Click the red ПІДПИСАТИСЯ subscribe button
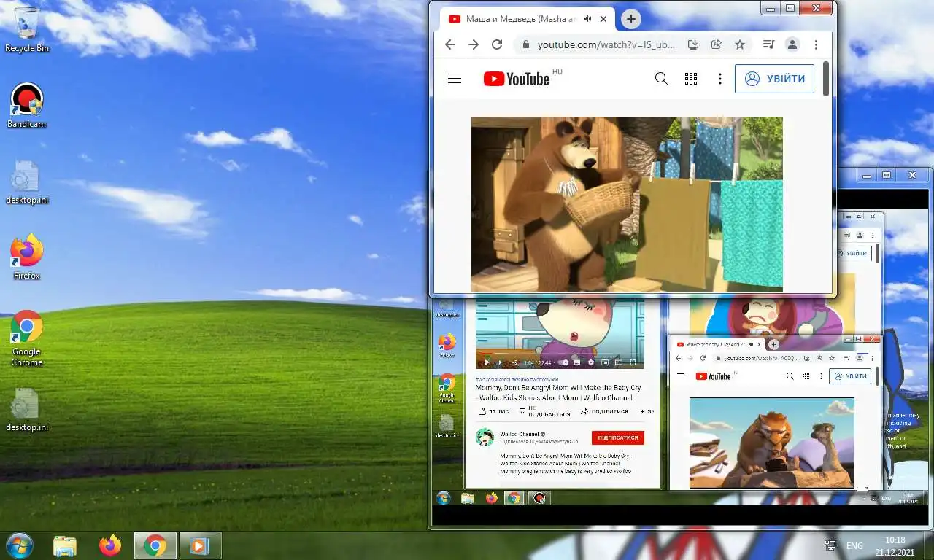The width and height of the screenshot is (934, 560). tap(618, 437)
